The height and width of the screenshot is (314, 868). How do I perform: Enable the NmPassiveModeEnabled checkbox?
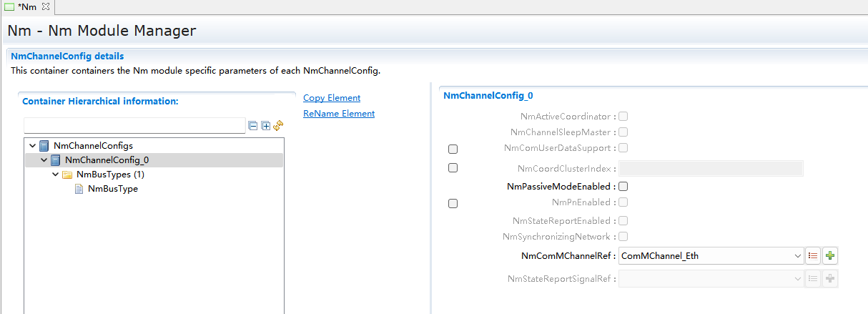[x=623, y=187]
